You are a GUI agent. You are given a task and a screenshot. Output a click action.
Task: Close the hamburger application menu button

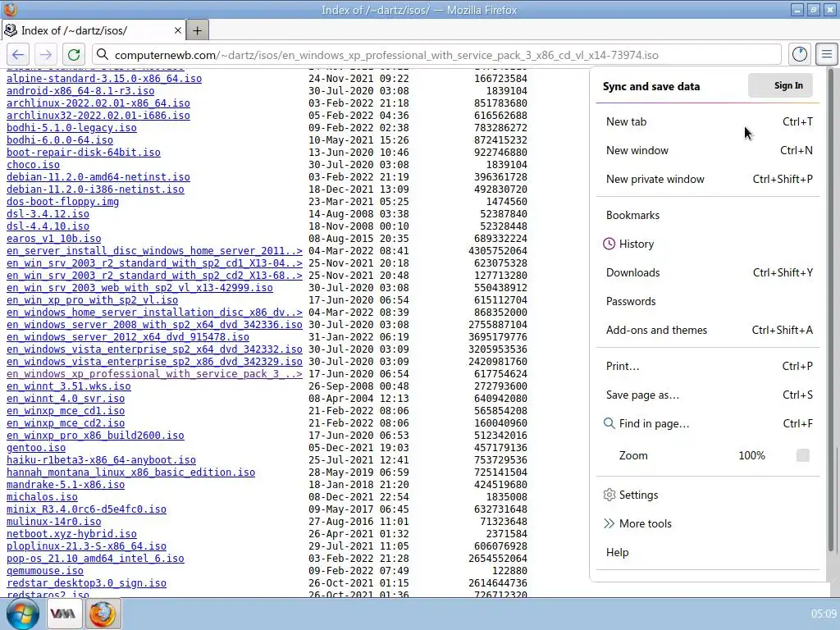(827, 54)
